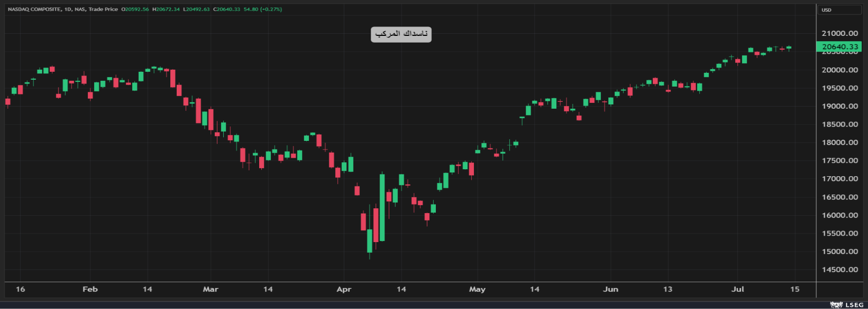868x309 pixels.
Task: Click the Apr label on time axis
Action: [344, 289]
